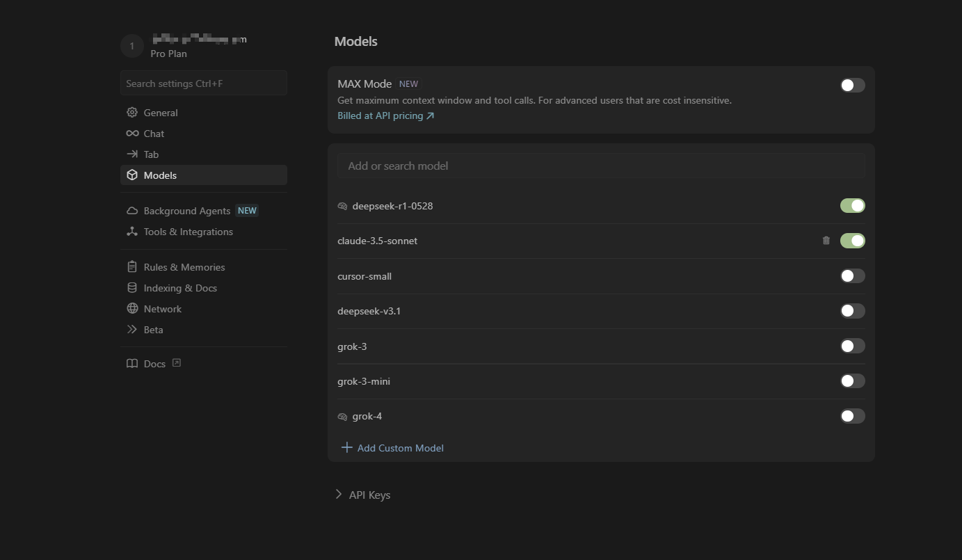Viewport: 962px width, 560px height.
Task: Click the Tab arrow icon in sidebar
Action: [132, 154]
